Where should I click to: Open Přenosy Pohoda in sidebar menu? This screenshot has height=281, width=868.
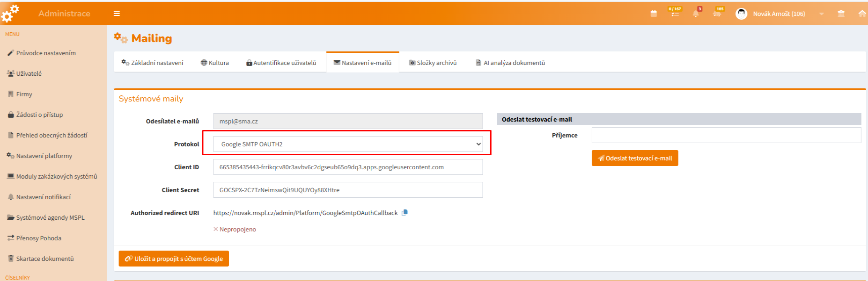click(39, 238)
